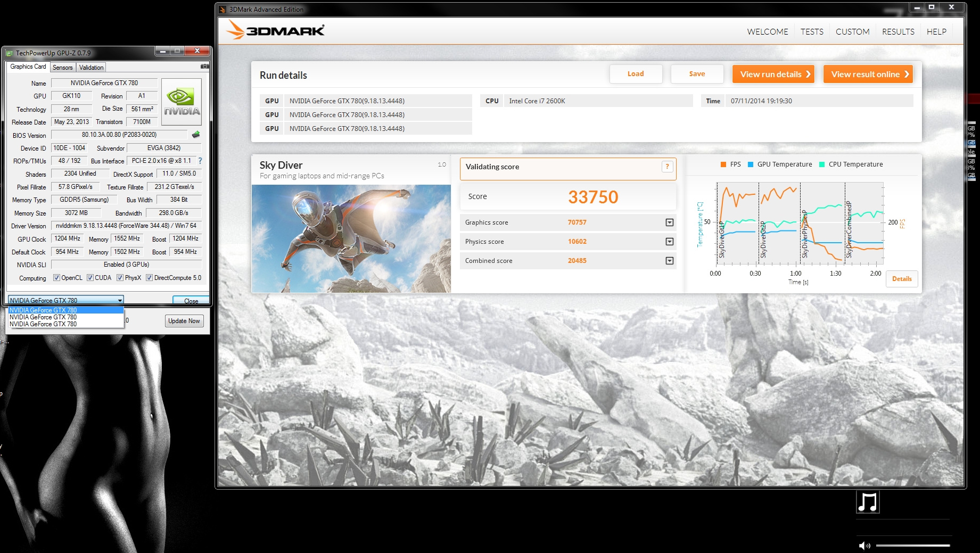The image size is (980, 553).
Task: Open the TESTS section in 3DMark
Action: coord(812,32)
